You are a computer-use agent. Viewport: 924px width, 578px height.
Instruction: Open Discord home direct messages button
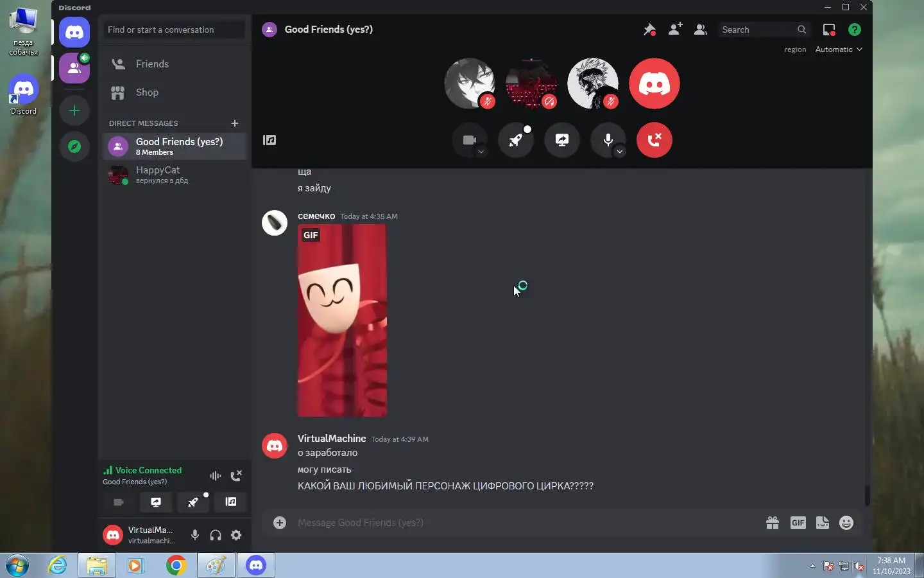74,32
